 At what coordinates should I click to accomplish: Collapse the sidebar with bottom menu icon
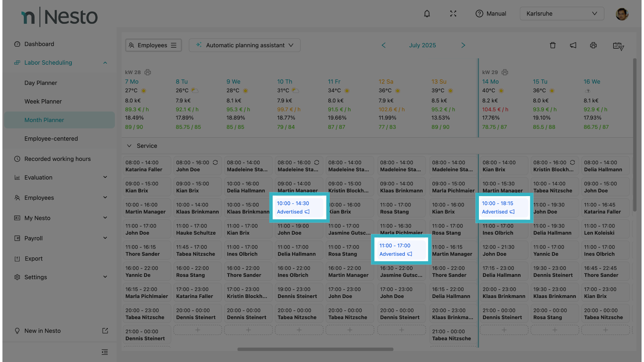coord(105,352)
